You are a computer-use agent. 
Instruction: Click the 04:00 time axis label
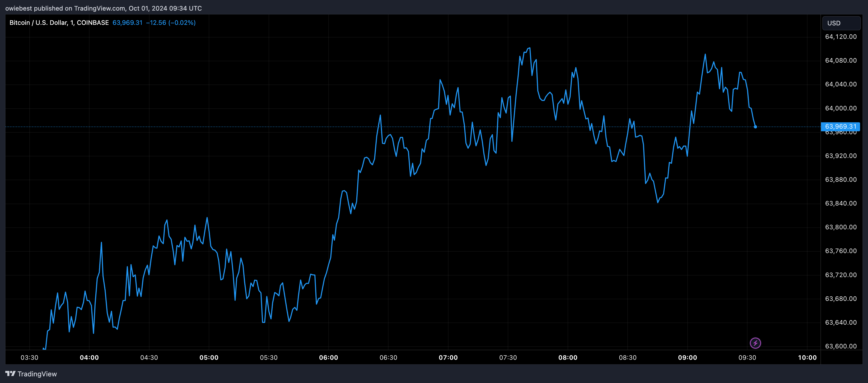click(x=89, y=358)
